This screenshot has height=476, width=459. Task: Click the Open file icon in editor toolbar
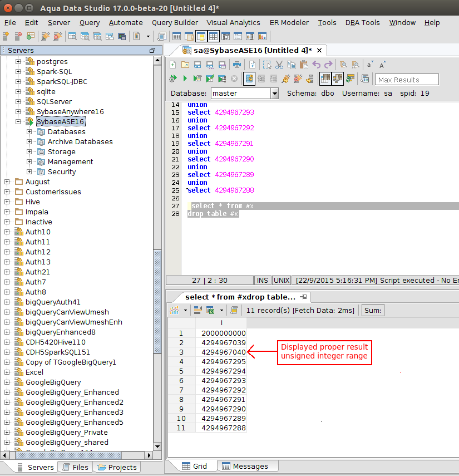(x=185, y=65)
